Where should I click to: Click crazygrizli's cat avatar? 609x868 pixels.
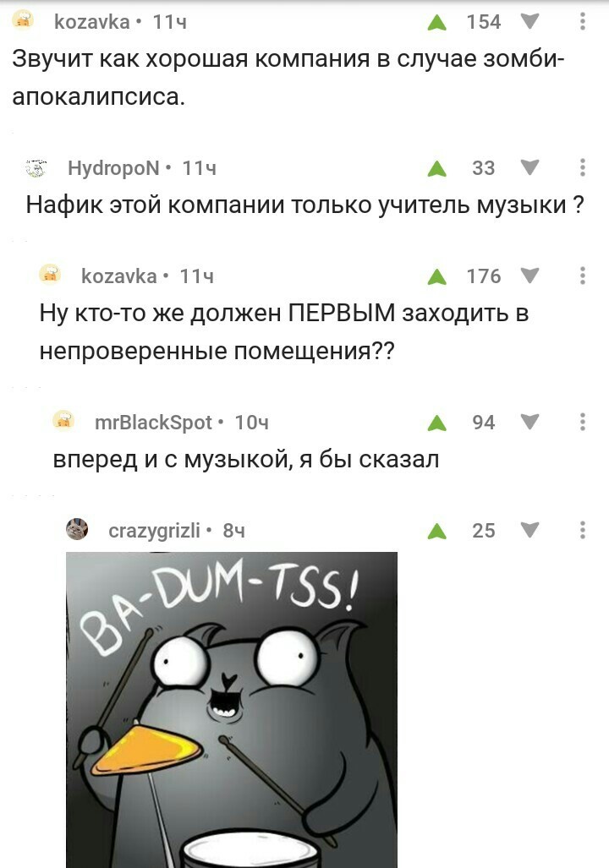[77, 529]
